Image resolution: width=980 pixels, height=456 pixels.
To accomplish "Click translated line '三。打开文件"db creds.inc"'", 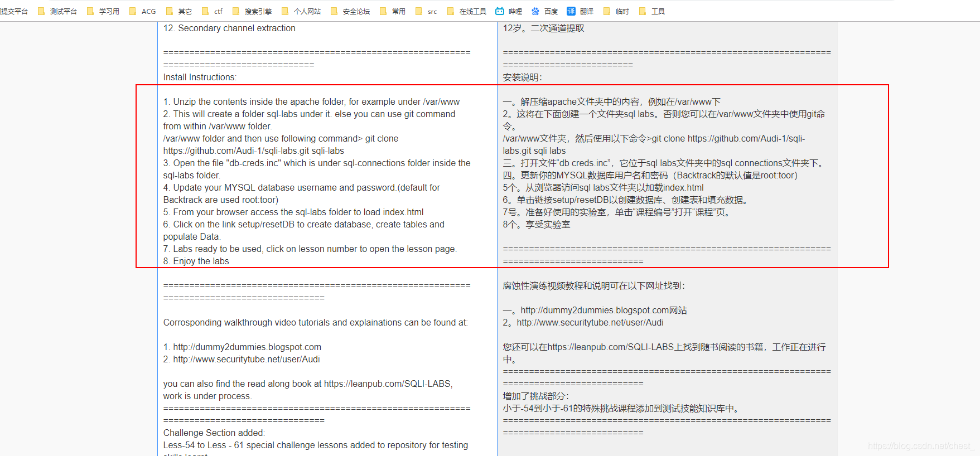I will click(665, 163).
